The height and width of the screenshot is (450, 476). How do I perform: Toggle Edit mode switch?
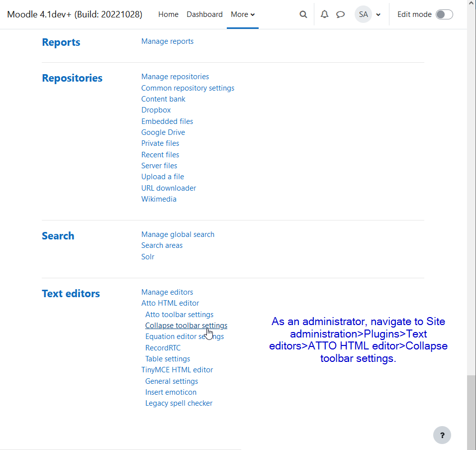(x=444, y=14)
